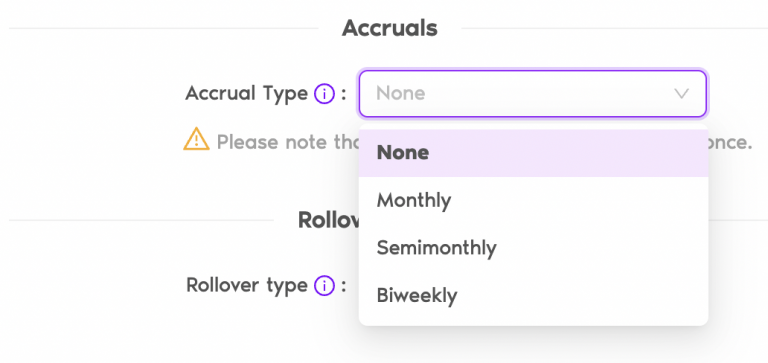The height and width of the screenshot is (363, 768).
Task: Click the Accruals section heading
Action: [x=389, y=28]
